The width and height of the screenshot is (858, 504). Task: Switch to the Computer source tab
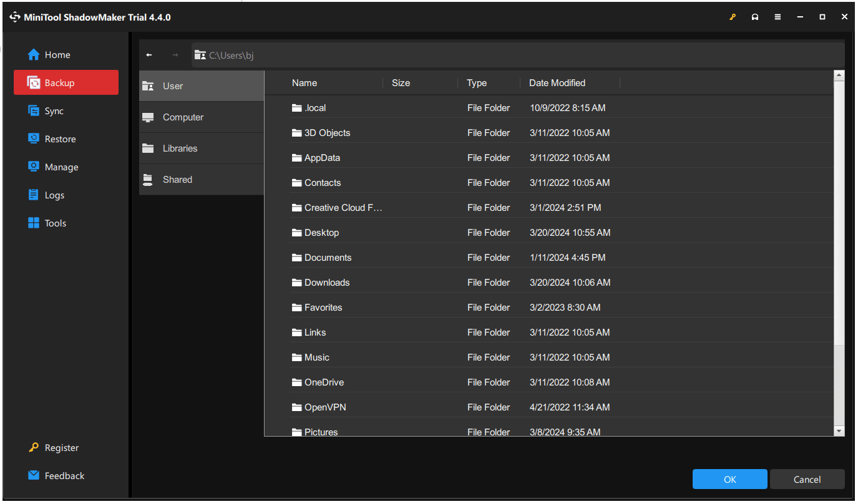[x=183, y=117]
